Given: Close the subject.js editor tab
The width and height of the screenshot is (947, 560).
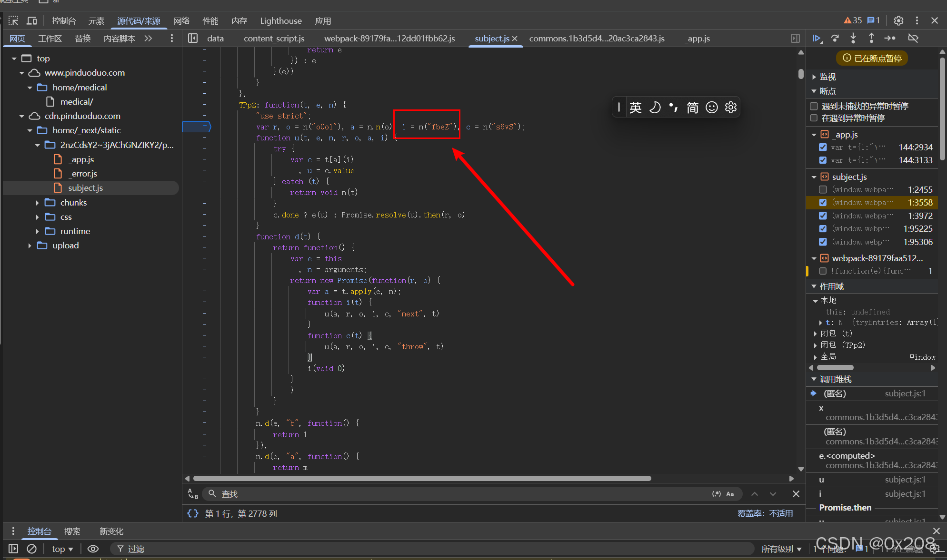Looking at the screenshot, I should click(515, 39).
